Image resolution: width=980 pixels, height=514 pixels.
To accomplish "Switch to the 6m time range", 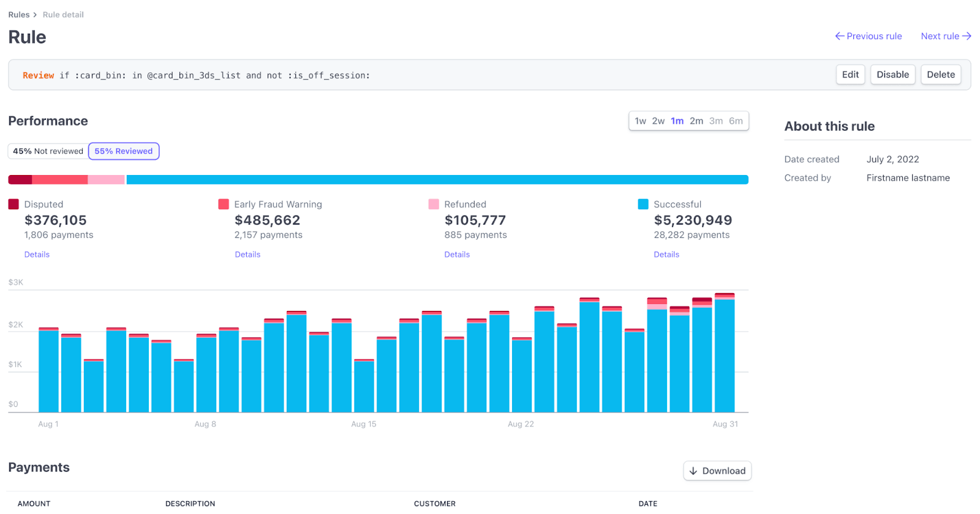I will tap(736, 121).
